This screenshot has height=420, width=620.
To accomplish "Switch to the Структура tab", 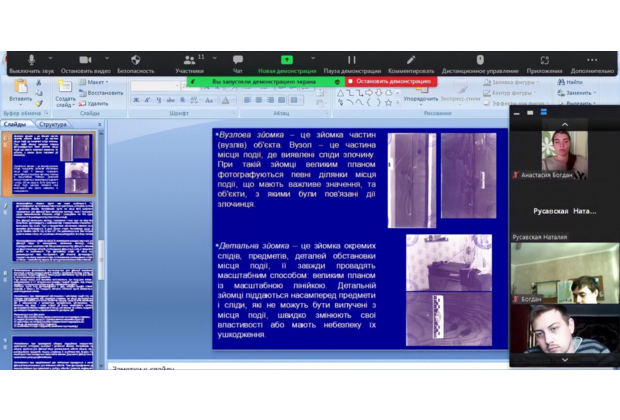I will 53,125.
